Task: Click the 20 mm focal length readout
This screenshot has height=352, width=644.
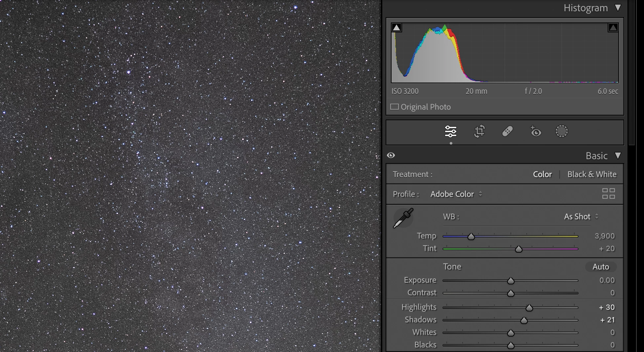Action: (x=476, y=91)
